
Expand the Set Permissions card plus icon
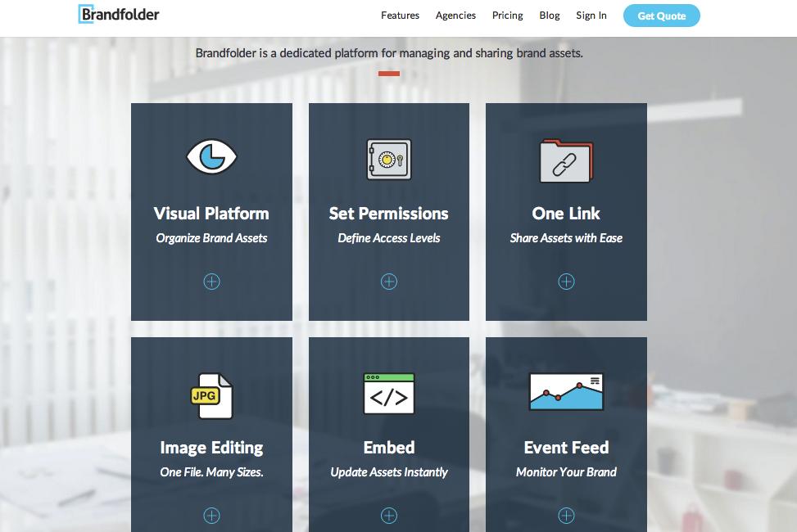click(389, 282)
